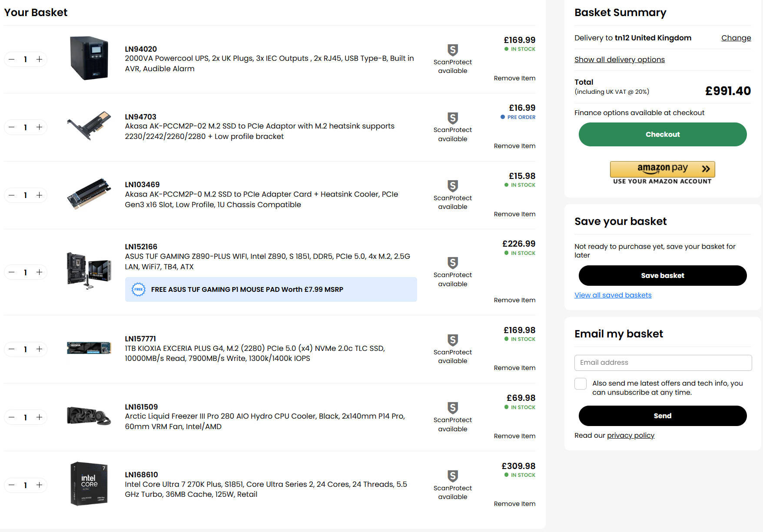Click the free mouse pad offer badge icon
Image resolution: width=763 pixels, height=532 pixels.
click(x=139, y=289)
